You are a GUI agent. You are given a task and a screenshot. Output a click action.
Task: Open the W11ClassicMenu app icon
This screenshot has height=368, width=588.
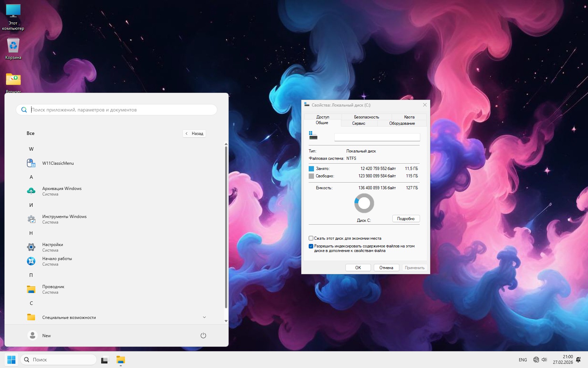click(31, 163)
